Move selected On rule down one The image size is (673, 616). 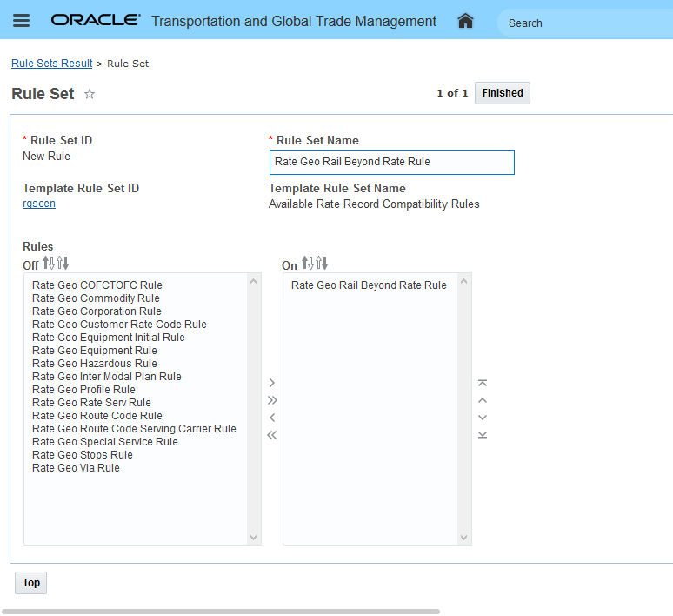(483, 417)
